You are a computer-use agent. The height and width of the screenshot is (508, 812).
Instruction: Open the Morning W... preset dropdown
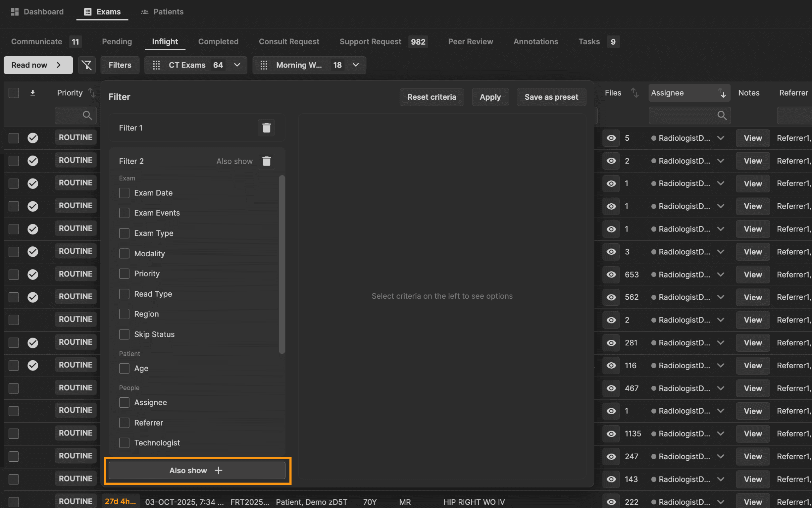(356, 65)
